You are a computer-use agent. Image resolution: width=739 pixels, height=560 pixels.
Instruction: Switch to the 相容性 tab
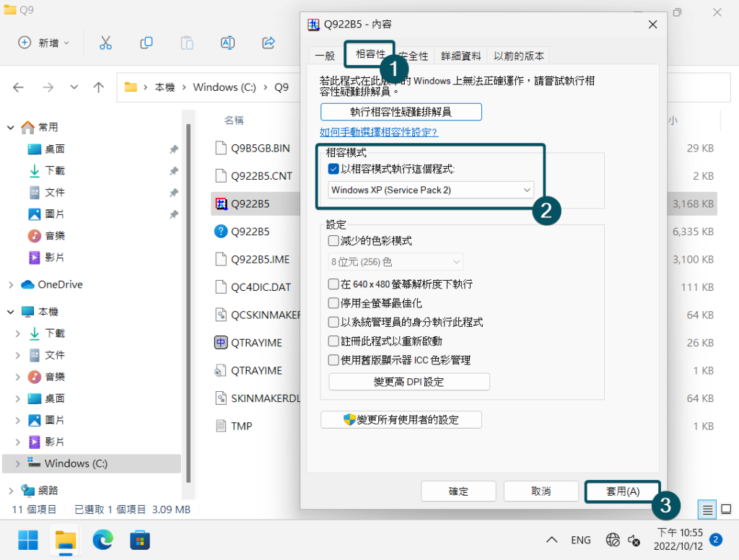[370, 53]
